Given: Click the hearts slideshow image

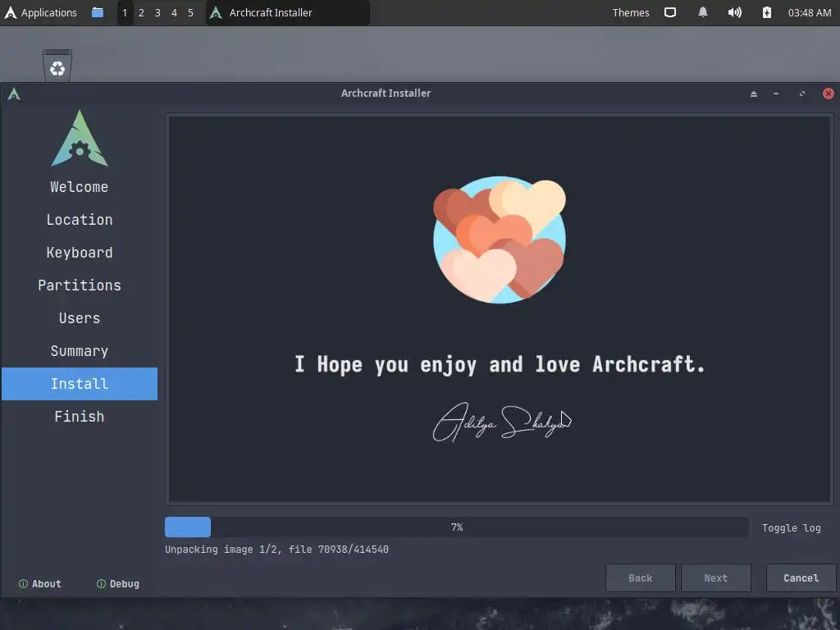Looking at the screenshot, I should 500,240.
